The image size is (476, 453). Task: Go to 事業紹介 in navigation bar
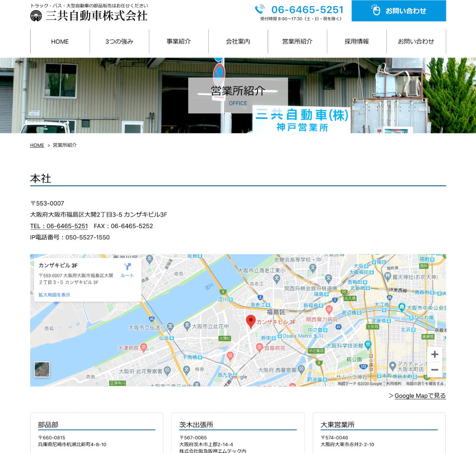pos(178,41)
